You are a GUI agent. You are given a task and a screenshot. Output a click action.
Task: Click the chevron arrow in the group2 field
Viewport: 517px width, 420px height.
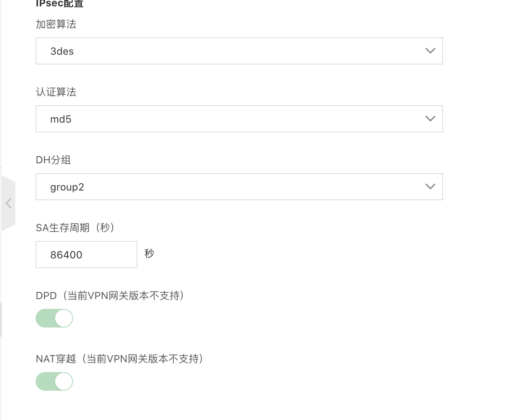(x=430, y=187)
